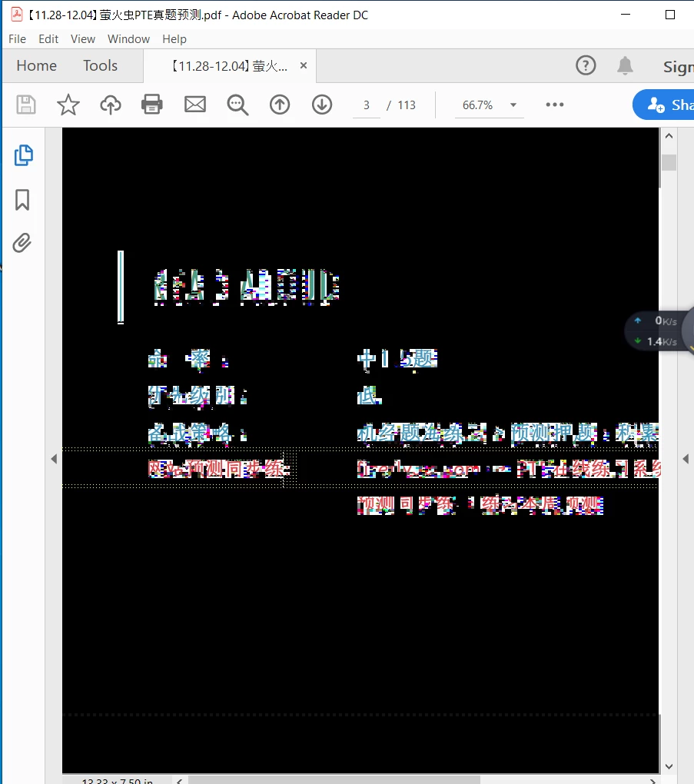Screen dimensions: 694x784
Task: Add file to starred with star icon
Action: [68, 105]
